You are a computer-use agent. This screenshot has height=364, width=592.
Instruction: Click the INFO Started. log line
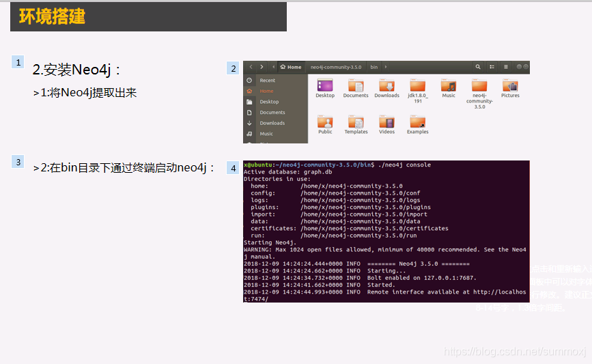tap(319, 285)
